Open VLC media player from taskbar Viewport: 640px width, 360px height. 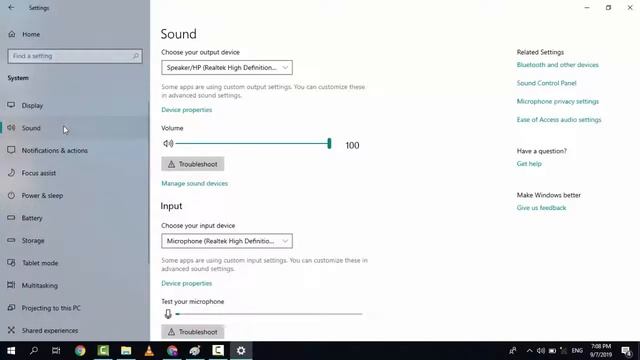[149, 351]
